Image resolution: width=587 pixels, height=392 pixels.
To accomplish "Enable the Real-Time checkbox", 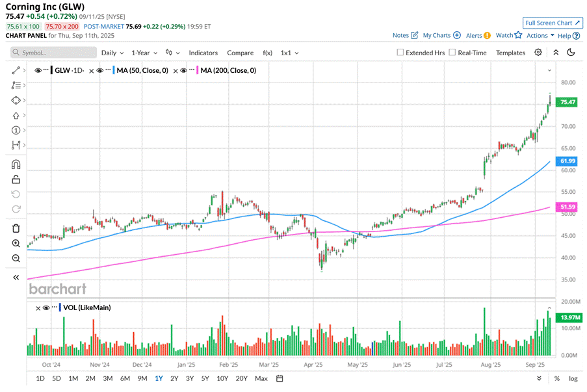I will [452, 53].
